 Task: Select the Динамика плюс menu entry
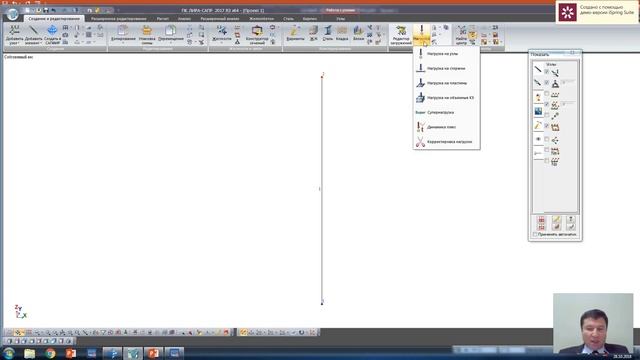pos(446,127)
